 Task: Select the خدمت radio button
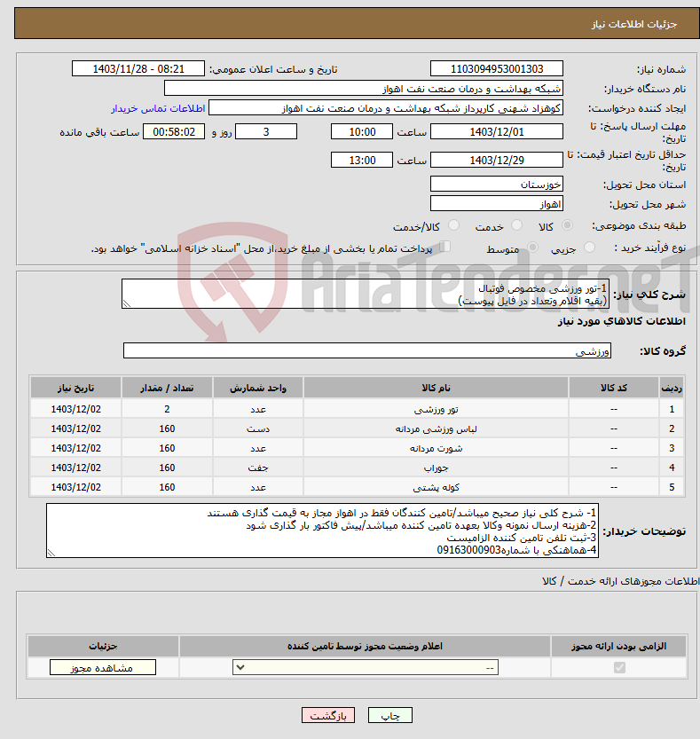coord(516,225)
